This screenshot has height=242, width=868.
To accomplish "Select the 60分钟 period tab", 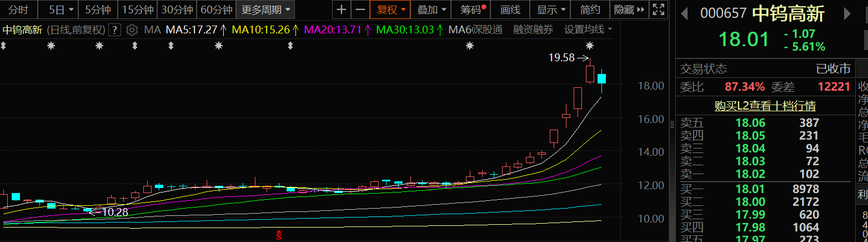I will [216, 9].
